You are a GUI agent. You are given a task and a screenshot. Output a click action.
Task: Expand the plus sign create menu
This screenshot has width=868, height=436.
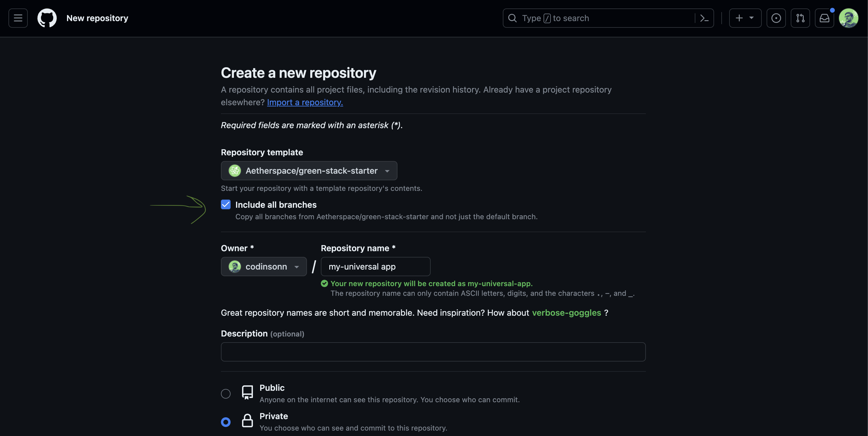[x=745, y=18]
